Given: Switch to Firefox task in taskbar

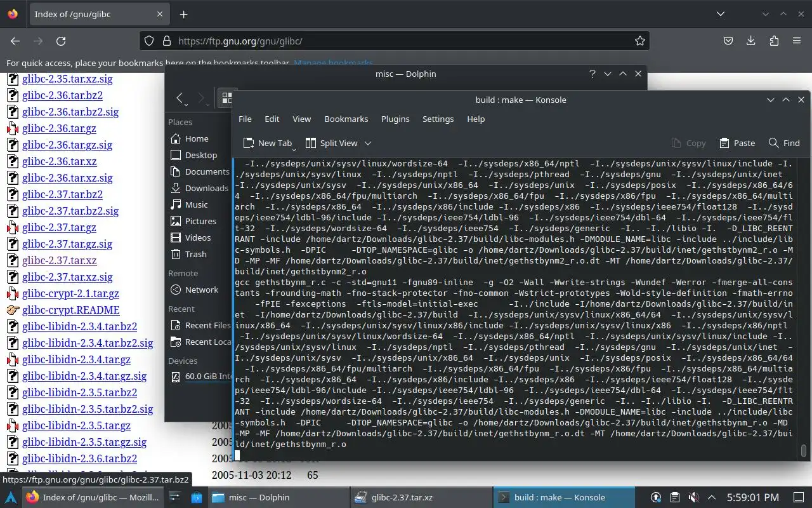Looking at the screenshot, I should (93, 497).
